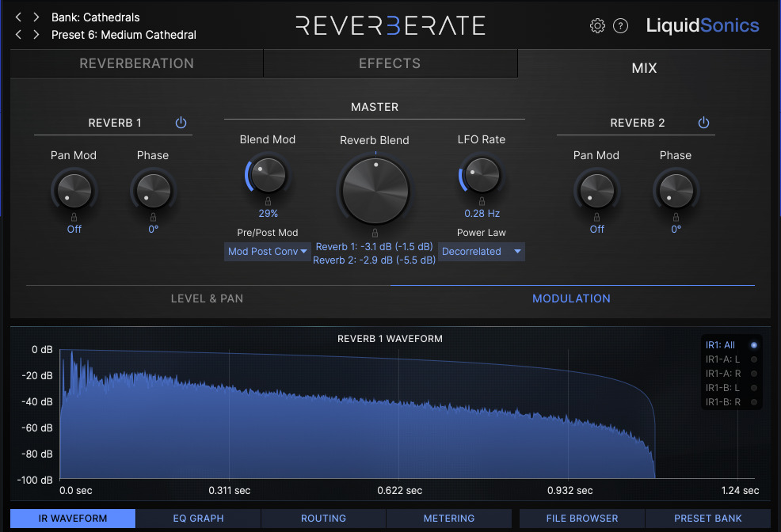Viewport: 781px width, 532px height.
Task: Select next preset with right arrow
Action: pyautogui.click(x=36, y=35)
